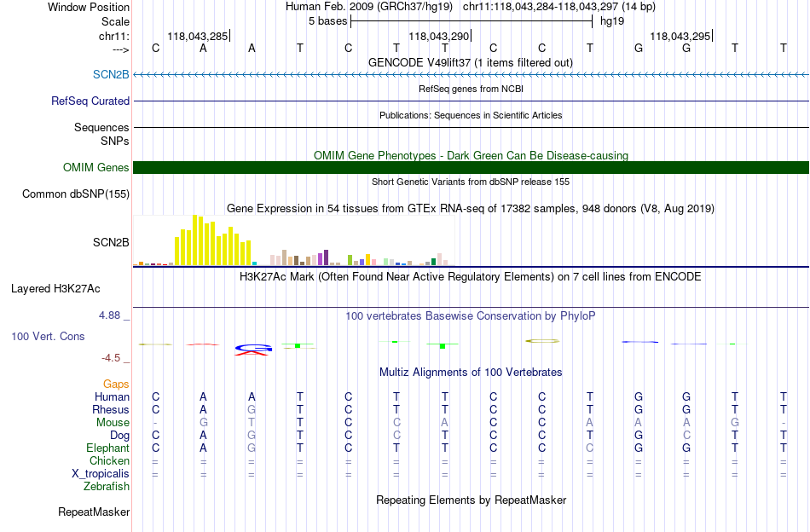Click the Common dbSNP(155) track label

[76, 194]
